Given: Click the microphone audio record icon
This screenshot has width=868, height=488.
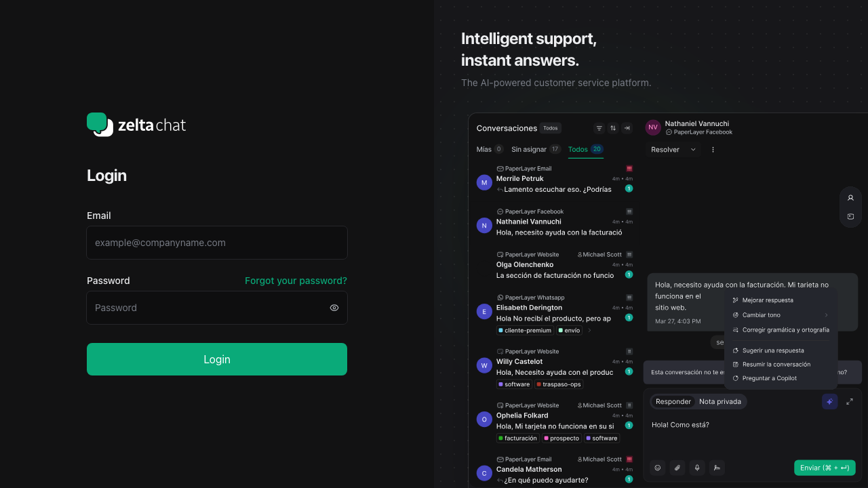Looking at the screenshot, I should coord(696,468).
